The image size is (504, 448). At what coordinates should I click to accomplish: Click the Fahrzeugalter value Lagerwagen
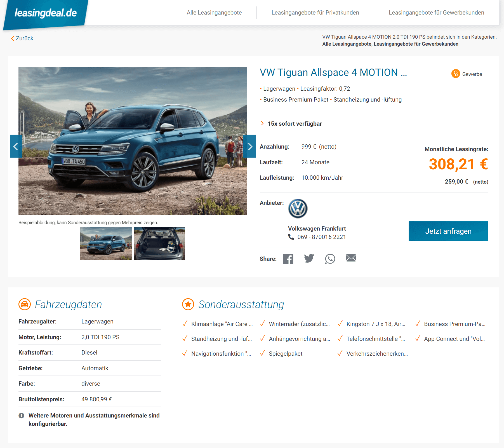[x=97, y=322]
